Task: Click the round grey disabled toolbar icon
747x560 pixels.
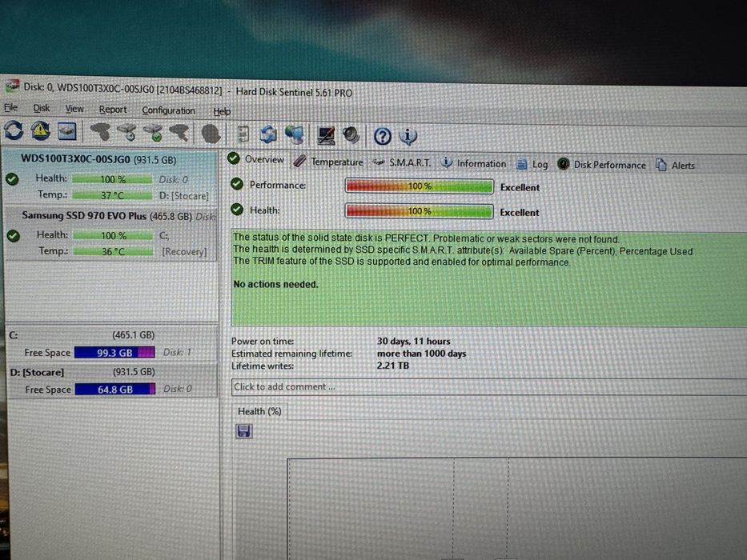Action: pos(211,134)
